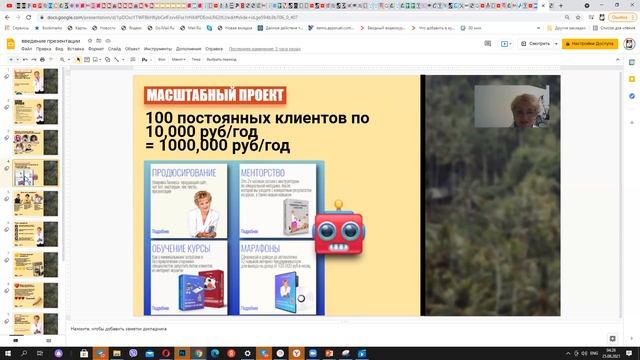Image resolution: width=640 pixels, height=360 pixels.
Task: Open the Дополнения menu
Action: coord(189,49)
